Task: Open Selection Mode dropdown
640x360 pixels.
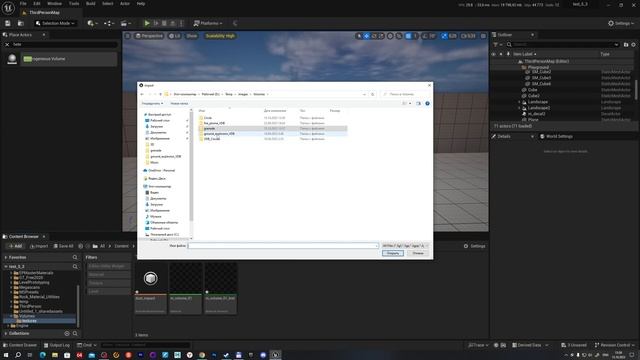Action: click(55, 23)
